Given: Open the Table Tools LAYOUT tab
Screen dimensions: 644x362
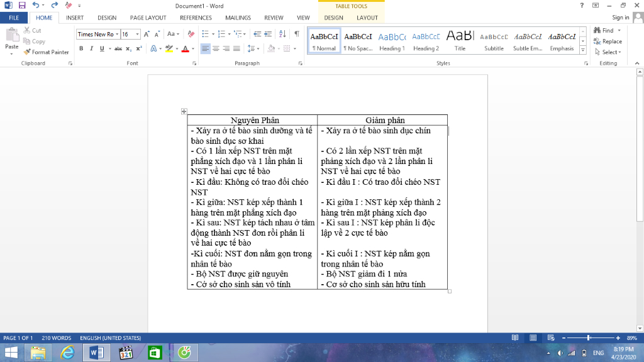Looking at the screenshot, I should (367, 18).
